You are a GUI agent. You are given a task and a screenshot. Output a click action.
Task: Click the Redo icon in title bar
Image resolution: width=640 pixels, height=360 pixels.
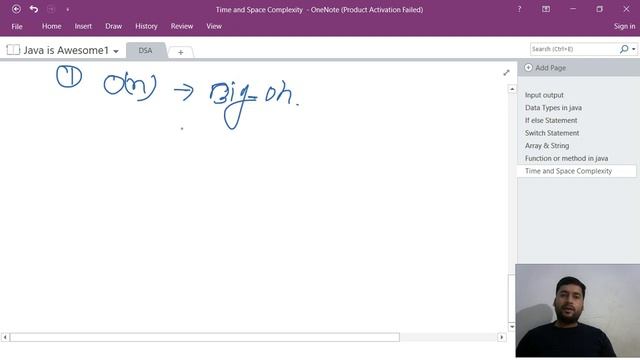pos(51,9)
